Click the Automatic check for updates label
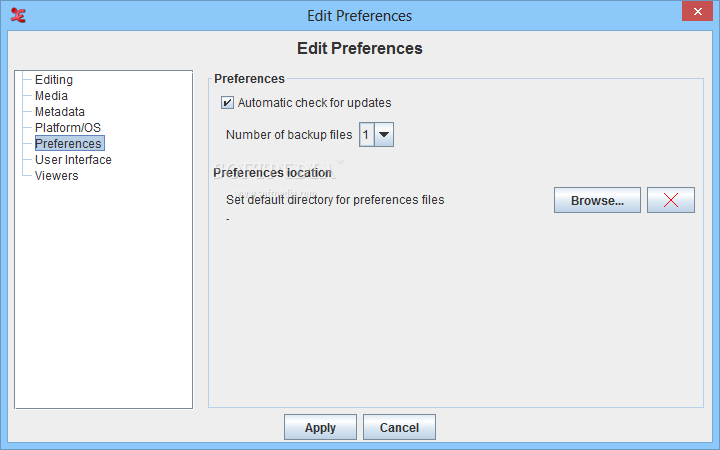 [x=315, y=102]
